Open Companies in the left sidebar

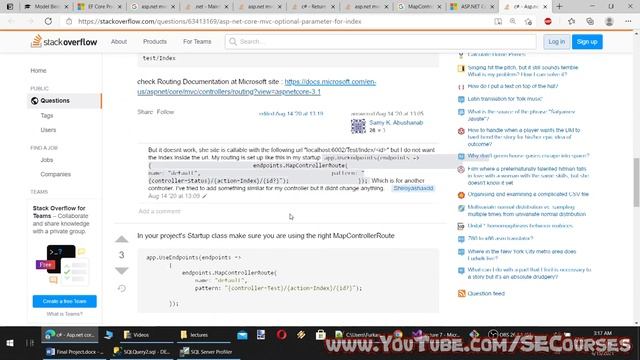(x=56, y=174)
